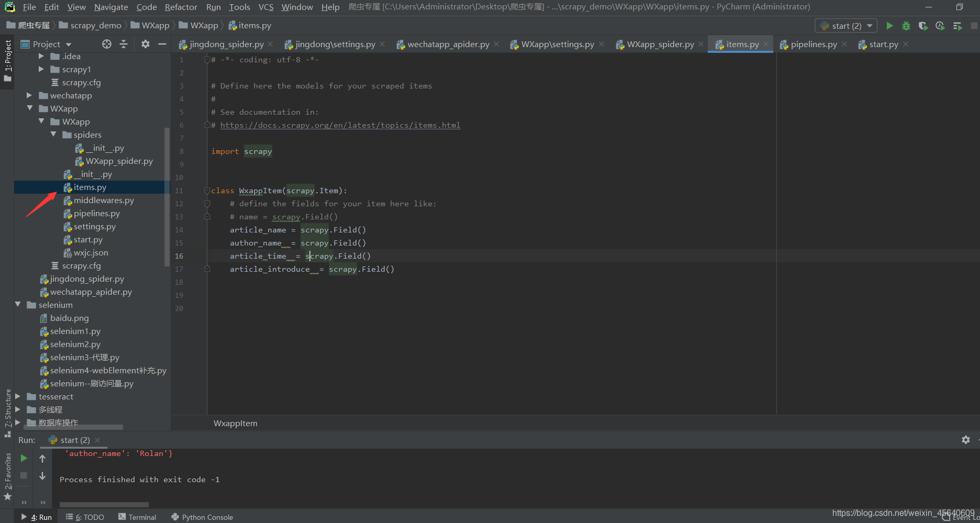Collapse all icon in Project panel
980x523 pixels.
point(124,44)
